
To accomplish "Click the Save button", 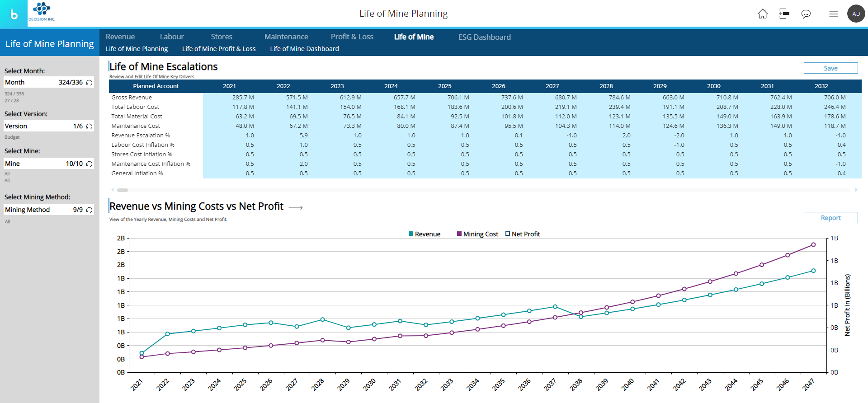I will coord(830,68).
